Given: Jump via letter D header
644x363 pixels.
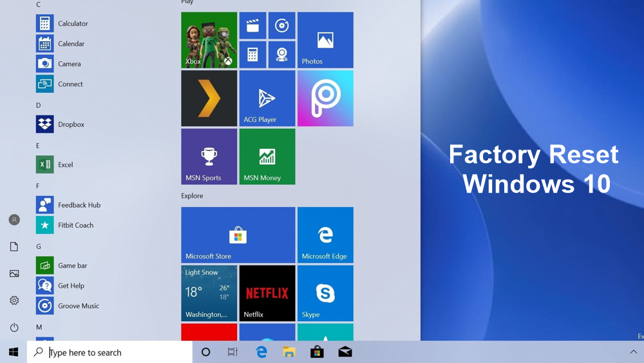Looking at the screenshot, I should pyautogui.click(x=38, y=105).
